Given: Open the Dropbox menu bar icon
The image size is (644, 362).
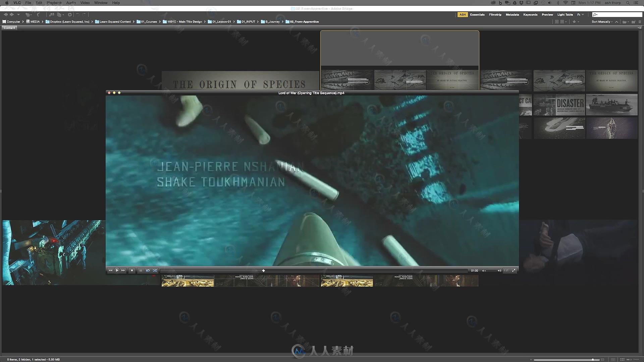Looking at the screenshot, I should pos(521,3).
